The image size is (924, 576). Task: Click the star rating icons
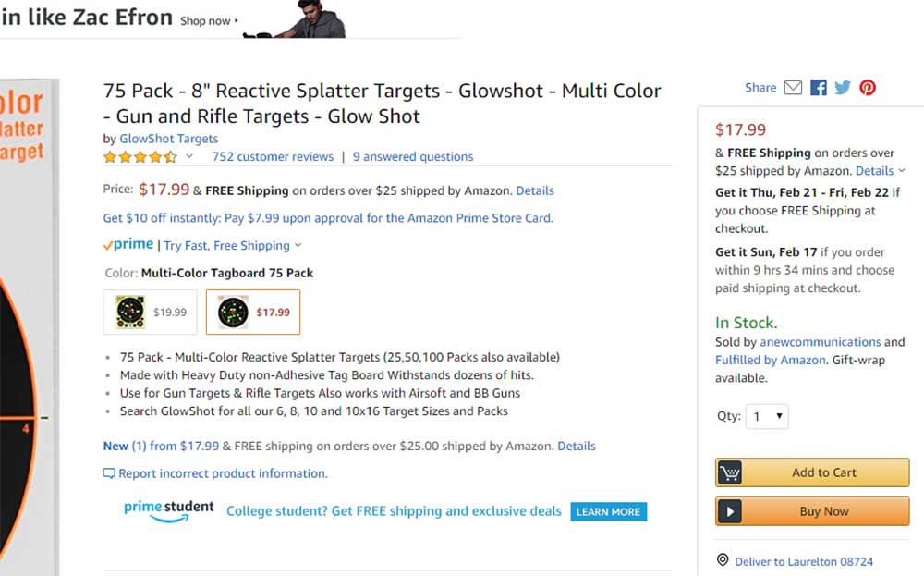[140, 157]
